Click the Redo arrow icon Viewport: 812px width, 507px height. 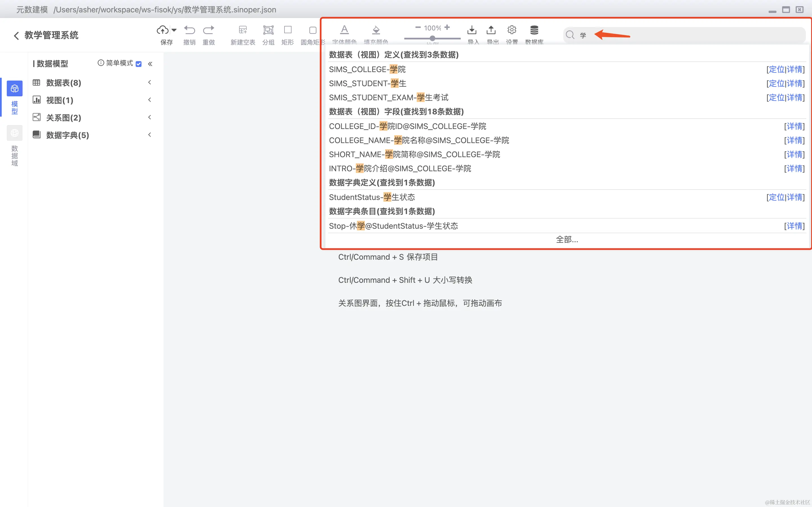tap(208, 30)
